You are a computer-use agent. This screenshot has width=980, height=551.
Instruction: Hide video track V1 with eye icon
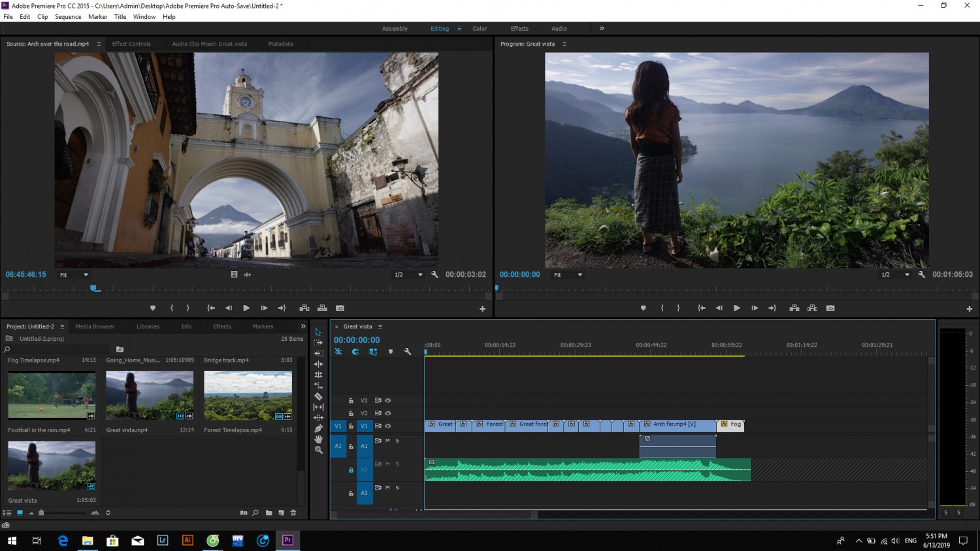coord(388,426)
